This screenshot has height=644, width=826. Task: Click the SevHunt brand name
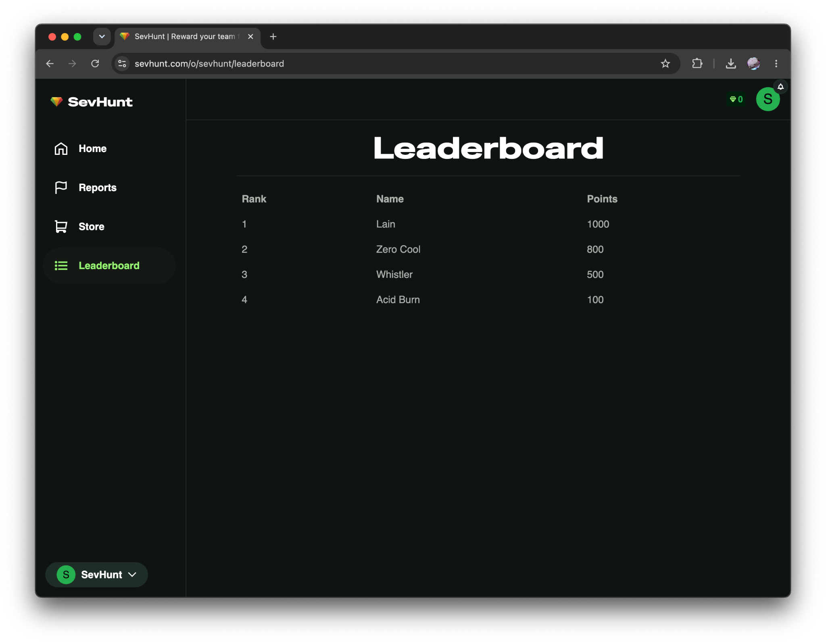(x=100, y=102)
